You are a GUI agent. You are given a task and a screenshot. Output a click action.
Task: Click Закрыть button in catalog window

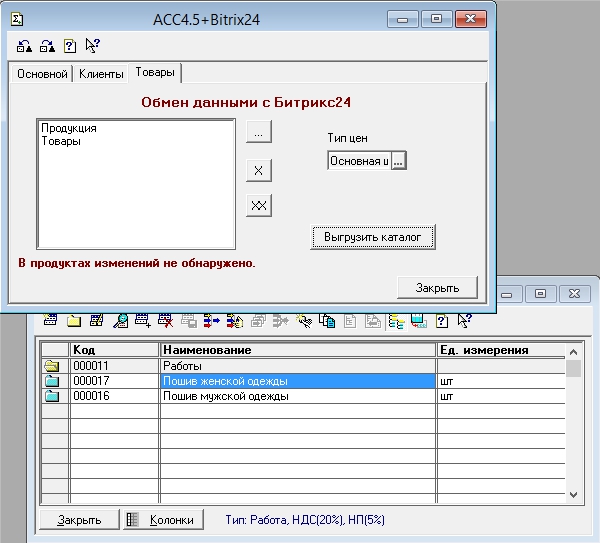(79, 520)
